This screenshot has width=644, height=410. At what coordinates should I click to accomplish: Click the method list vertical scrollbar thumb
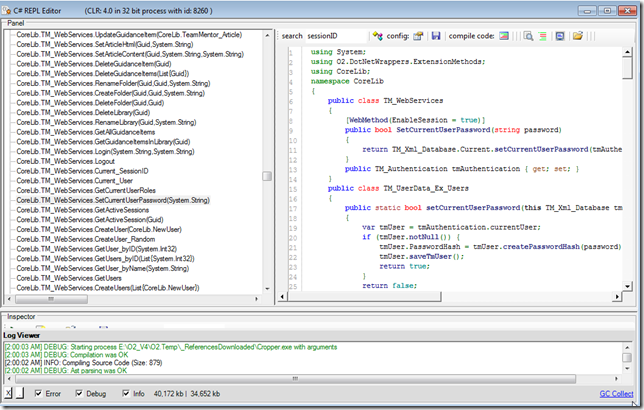(x=267, y=176)
